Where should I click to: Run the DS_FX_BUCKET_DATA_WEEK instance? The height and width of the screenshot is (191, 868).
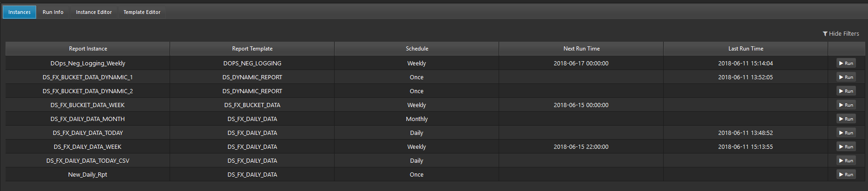846,105
